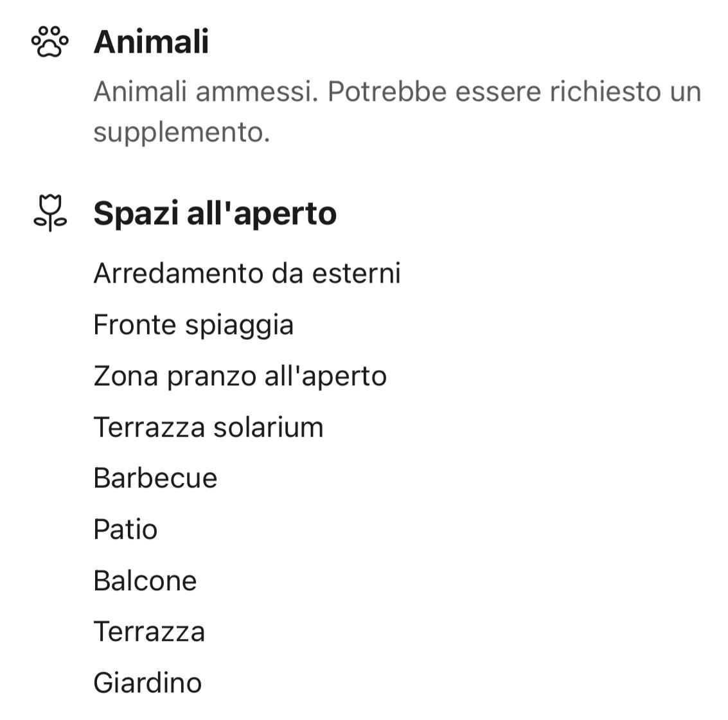Select the Spazi all'aperto section heading
The width and height of the screenshot is (728, 720).
215,213
